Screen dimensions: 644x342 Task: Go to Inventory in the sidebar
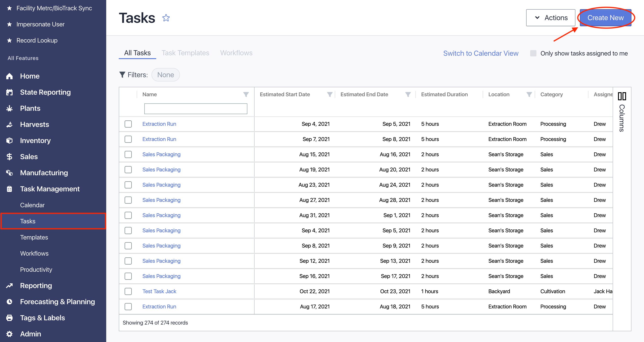point(35,141)
